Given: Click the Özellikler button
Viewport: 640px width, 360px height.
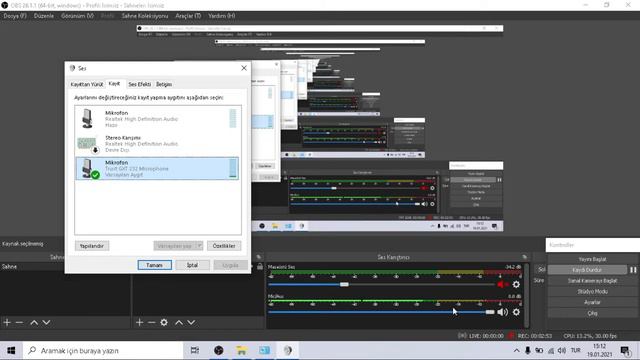Looking at the screenshot, I should coord(224,246).
